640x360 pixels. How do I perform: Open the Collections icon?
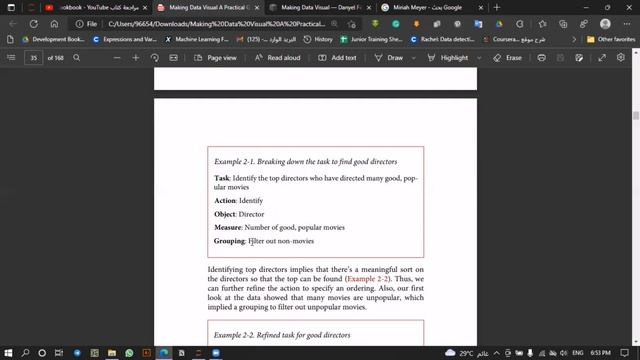(x=563, y=24)
